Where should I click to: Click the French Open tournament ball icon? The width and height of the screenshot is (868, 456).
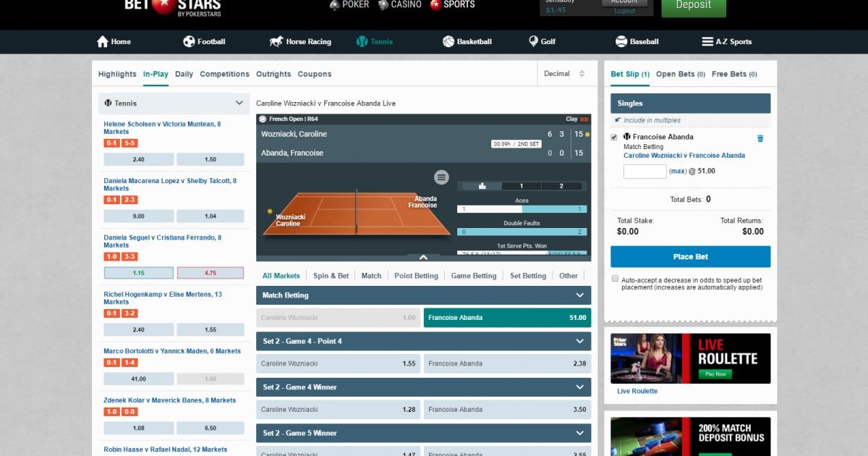click(x=264, y=119)
